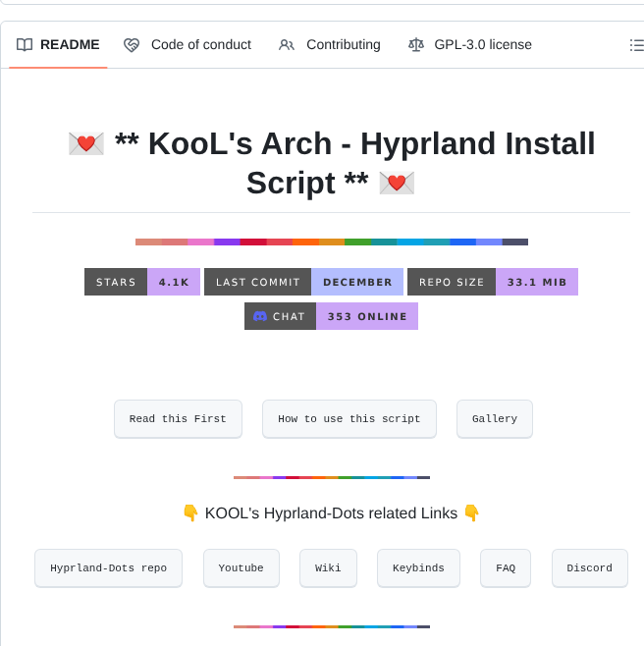644x646 pixels.
Task: Open the Discord Chat 353 online badge
Action: click(331, 316)
